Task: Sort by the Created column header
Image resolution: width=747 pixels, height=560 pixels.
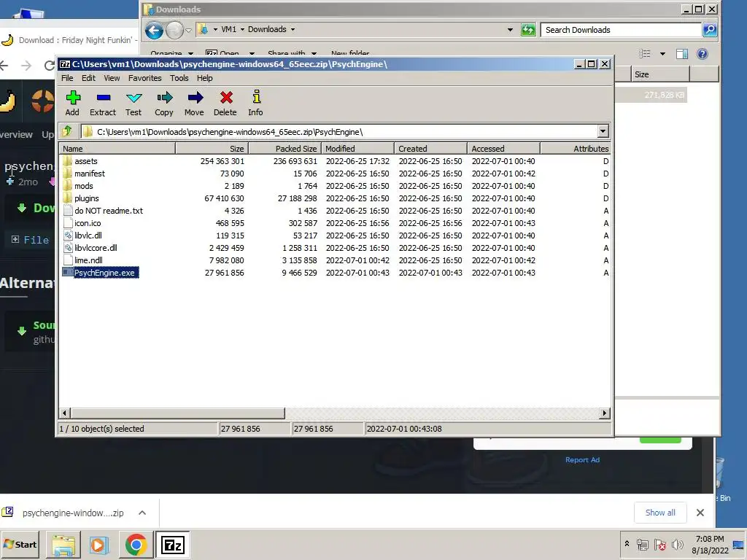Action: pyautogui.click(x=430, y=149)
